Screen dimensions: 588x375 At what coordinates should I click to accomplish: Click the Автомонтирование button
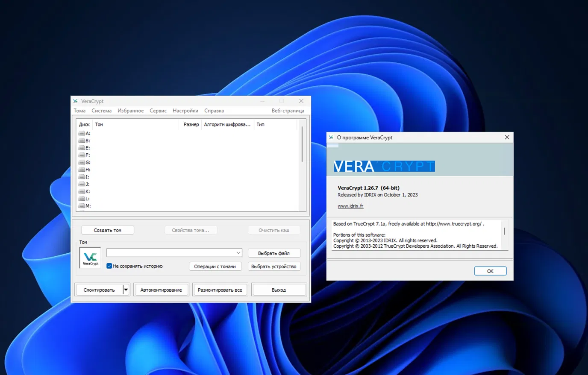tap(161, 290)
